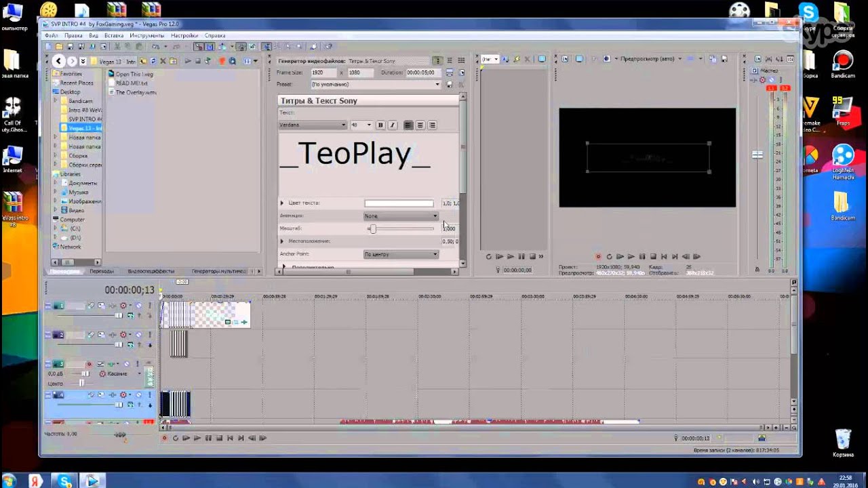The width and height of the screenshot is (868, 488).
Task: Switch to the Видеоспецэффекты tab
Action: point(151,271)
